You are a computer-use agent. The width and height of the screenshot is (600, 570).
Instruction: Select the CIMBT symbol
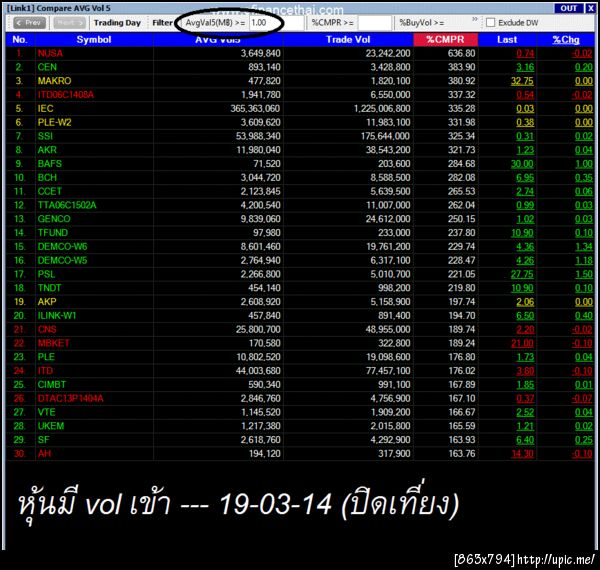click(x=52, y=384)
